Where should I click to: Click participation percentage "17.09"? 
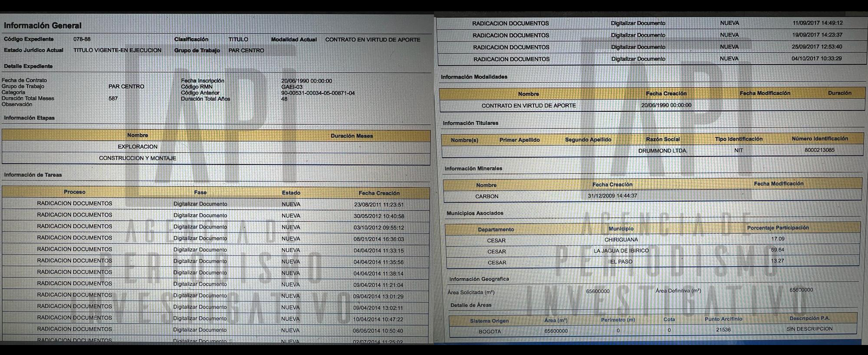[x=778, y=239]
